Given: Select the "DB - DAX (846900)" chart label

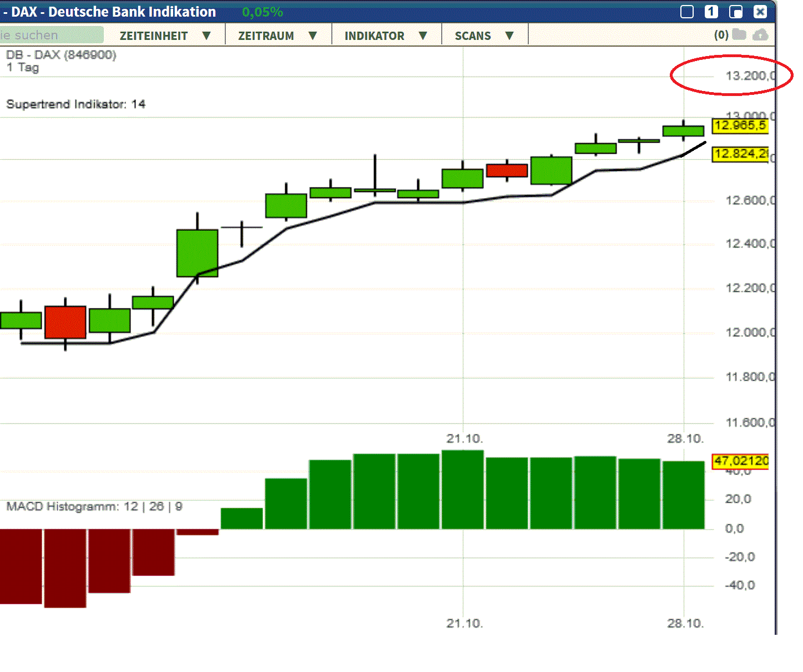Looking at the screenshot, I should 61,55.
